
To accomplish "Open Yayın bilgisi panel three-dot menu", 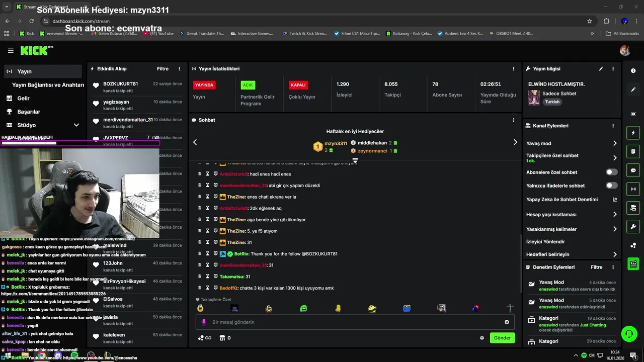I will tap(613, 69).
